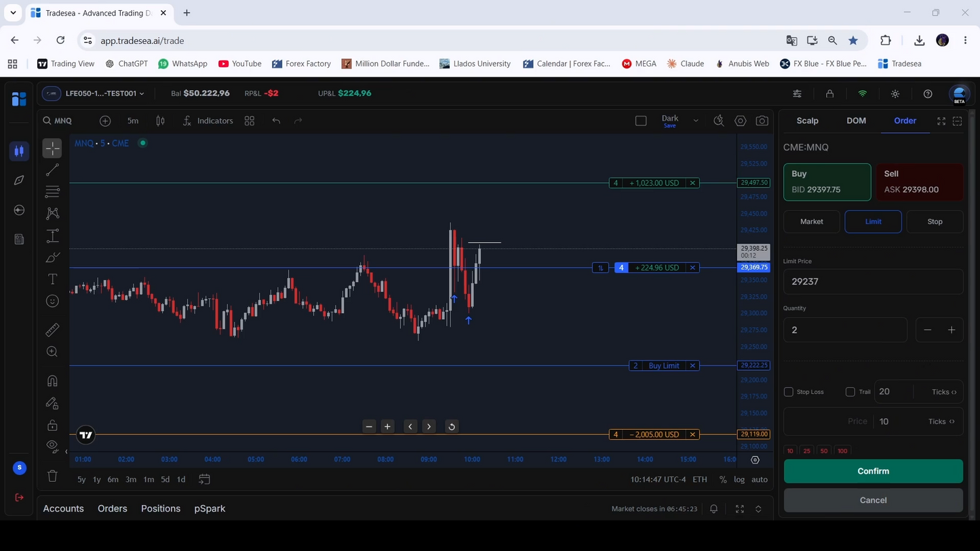The image size is (980, 551).
Task: Cancel the Buy Limit order line
Action: click(692, 366)
